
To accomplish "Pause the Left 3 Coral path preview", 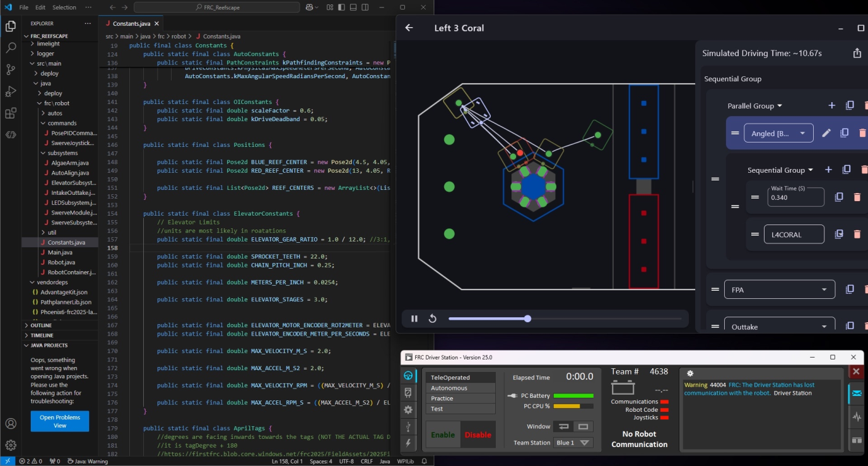I will point(414,318).
